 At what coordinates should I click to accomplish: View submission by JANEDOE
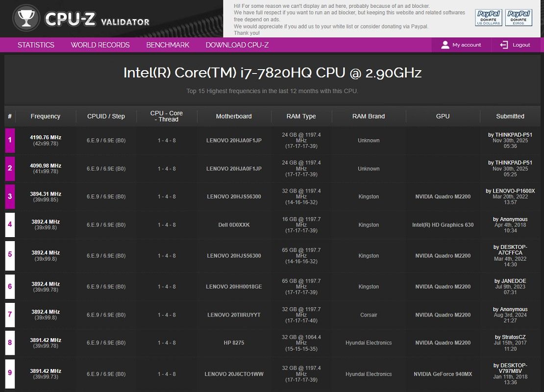(x=510, y=281)
